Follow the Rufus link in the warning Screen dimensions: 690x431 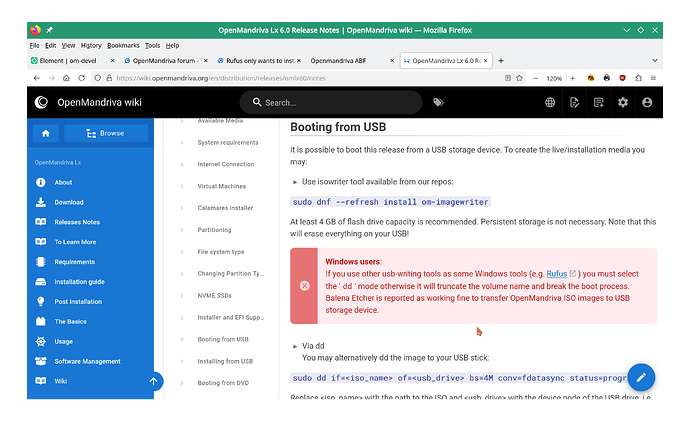(557, 273)
